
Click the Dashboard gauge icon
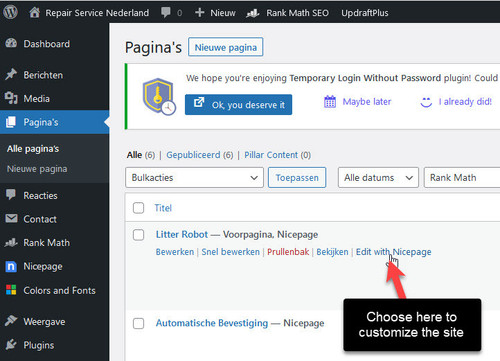pos(11,43)
